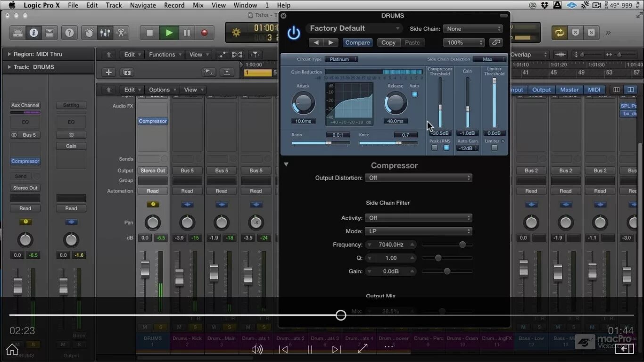
Task: Open Side Chain Detection Max dropdown
Action: pyautogui.click(x=489, y=59)
